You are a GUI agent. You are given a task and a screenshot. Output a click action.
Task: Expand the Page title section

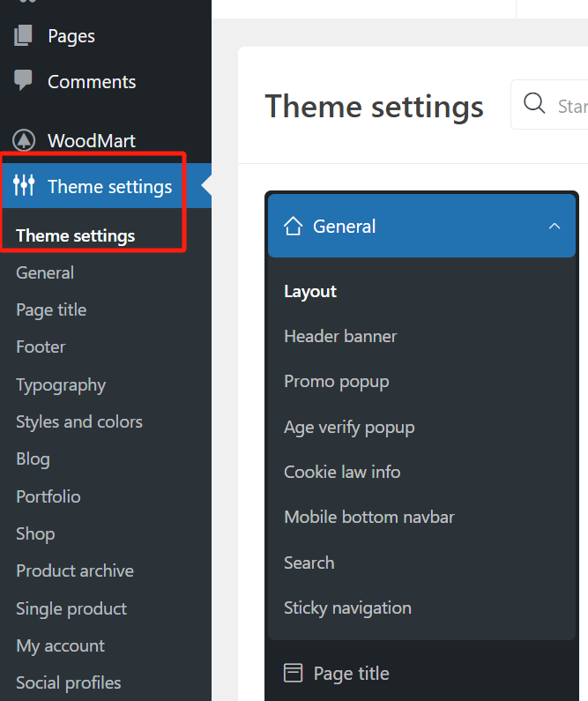coord(351,674)
